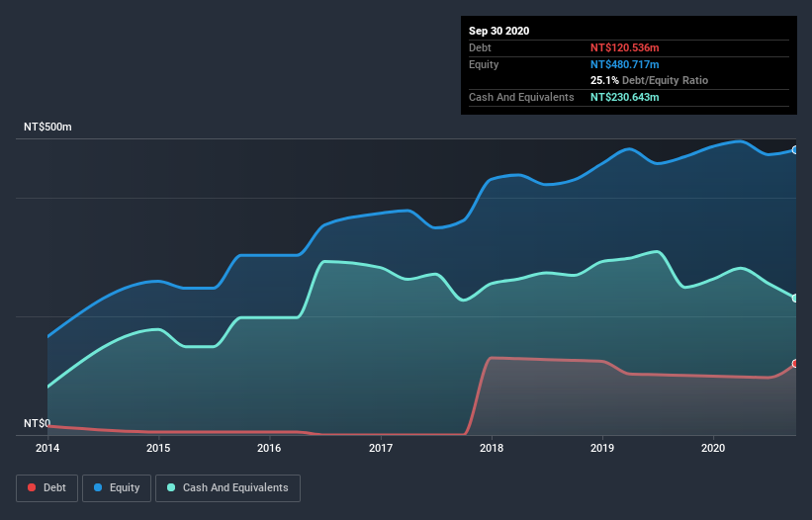Click the 25.1% Debt/Equity Ratio text
812x520 pixels.
coord(650,80)
